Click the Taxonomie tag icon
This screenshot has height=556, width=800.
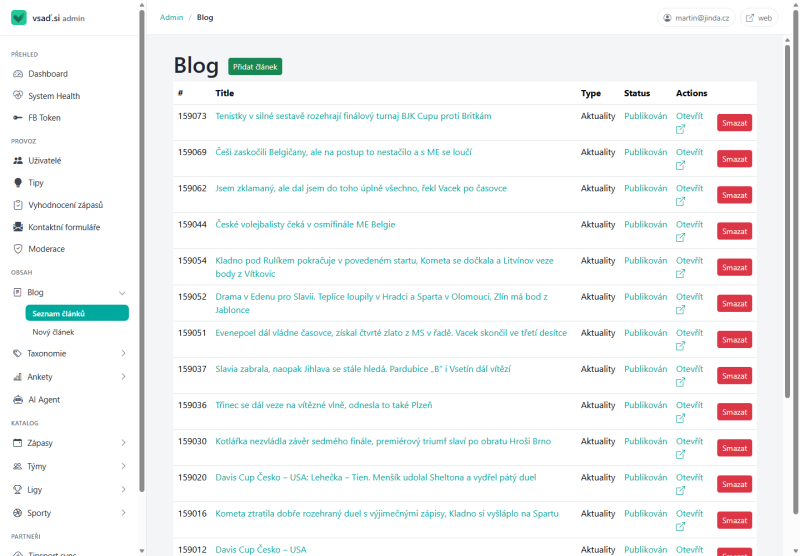click(x=17, y=353)
